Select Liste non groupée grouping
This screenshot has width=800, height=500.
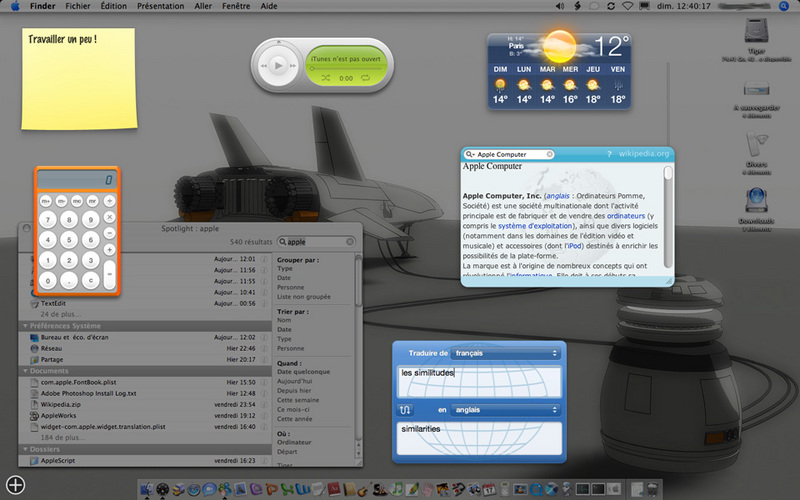coord(304,296)
